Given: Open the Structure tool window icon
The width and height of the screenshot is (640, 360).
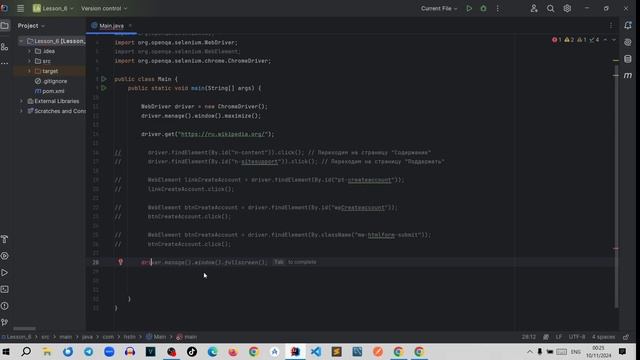Looking at the screenshot, I should pos(4,47).
